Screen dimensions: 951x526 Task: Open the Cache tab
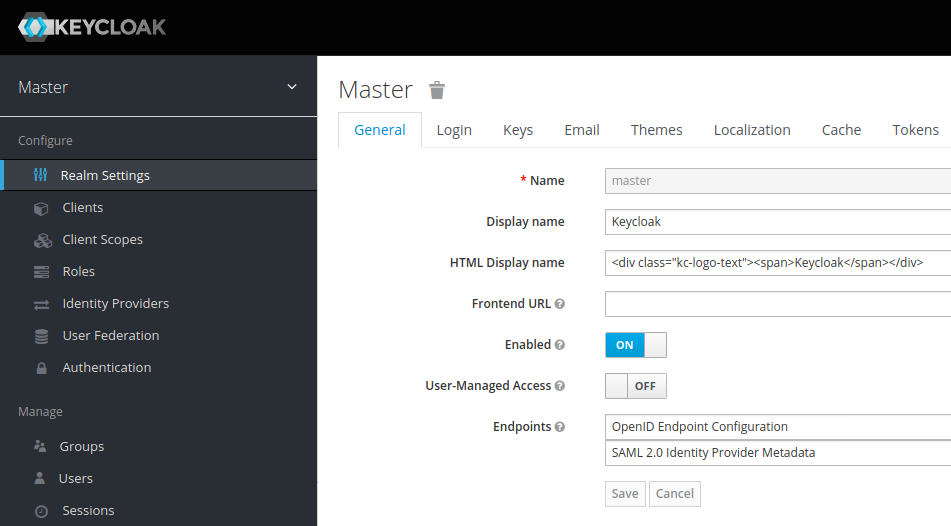pyautogui.click(x=841, y=130)
